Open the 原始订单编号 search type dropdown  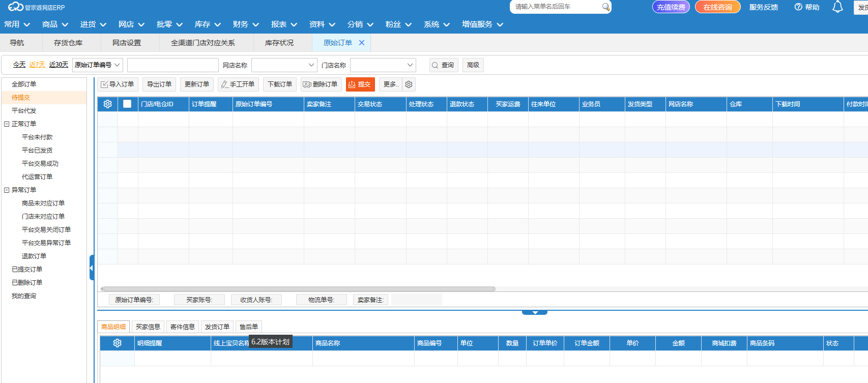point(98,65)
